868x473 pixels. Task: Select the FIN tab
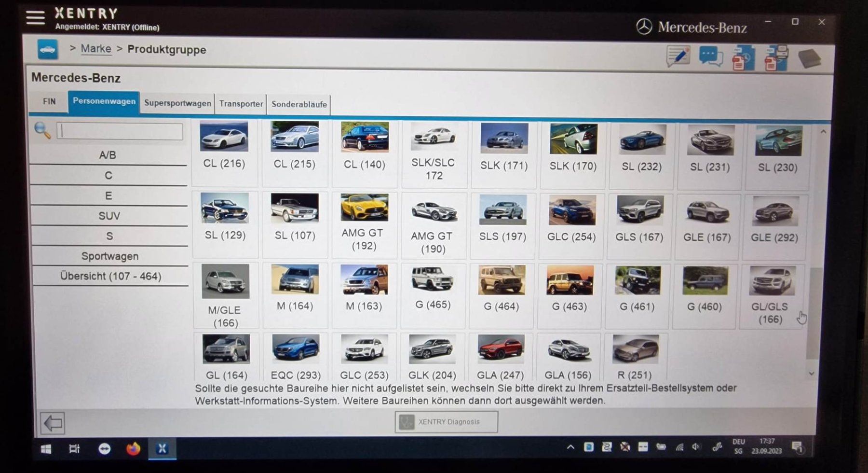(x=49, y=101)
